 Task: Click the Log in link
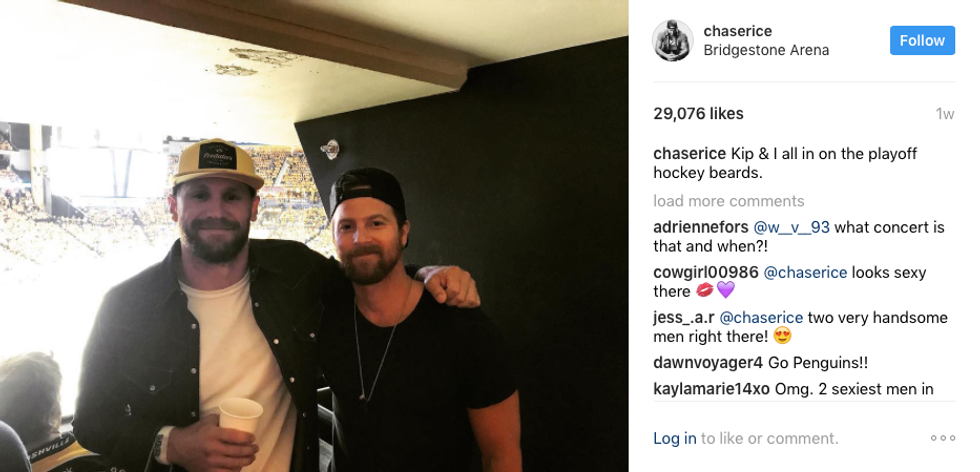click(x=675, y=439)
